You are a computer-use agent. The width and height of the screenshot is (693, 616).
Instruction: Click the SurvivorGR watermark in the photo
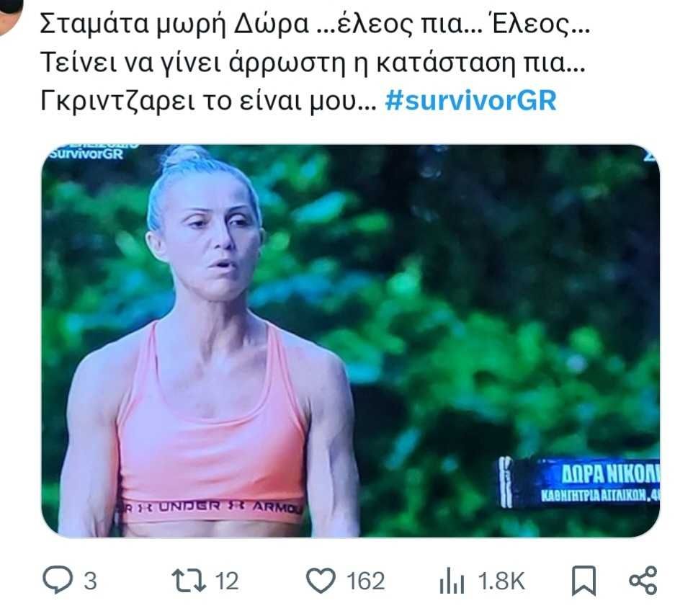pyautogui.click(x=87, y=153)
